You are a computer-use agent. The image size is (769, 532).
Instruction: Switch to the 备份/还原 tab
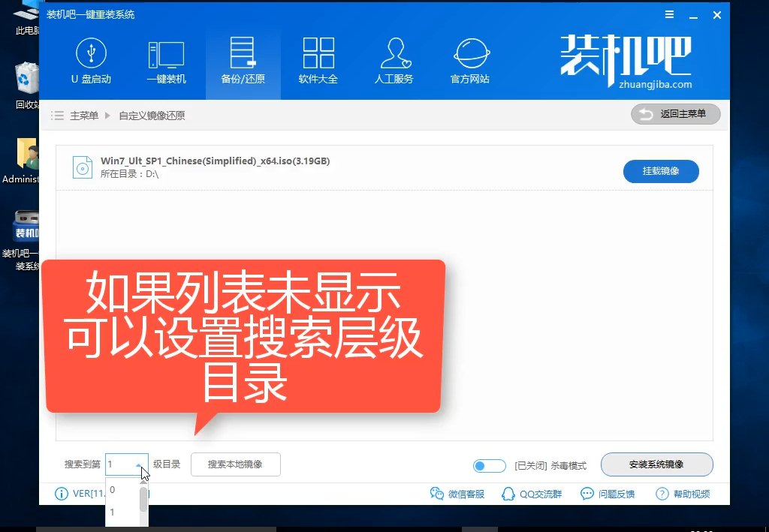point(243,62)
